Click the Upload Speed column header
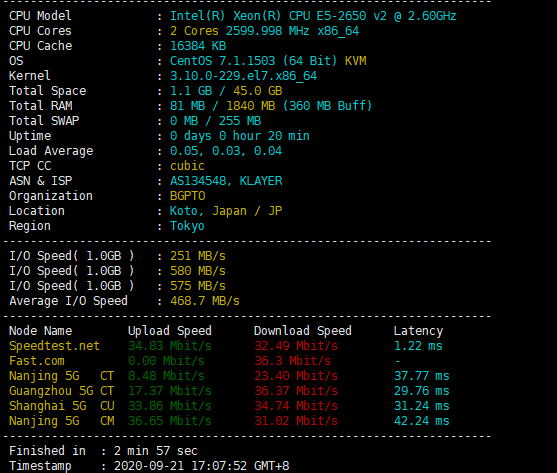Viewport: 557px width, 473px height. click(x=170, y=331)
